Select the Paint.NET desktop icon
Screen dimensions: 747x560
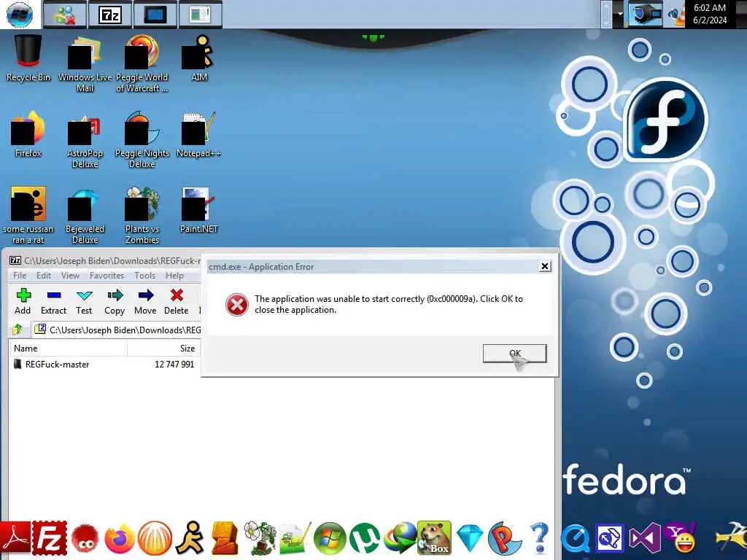pos(198,209)
